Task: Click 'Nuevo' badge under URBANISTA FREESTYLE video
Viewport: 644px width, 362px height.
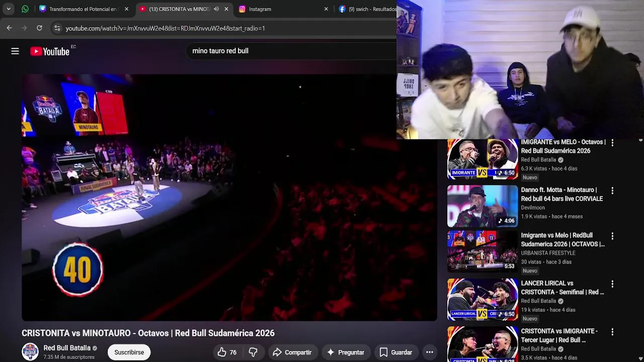Action: tap(530, 271)
